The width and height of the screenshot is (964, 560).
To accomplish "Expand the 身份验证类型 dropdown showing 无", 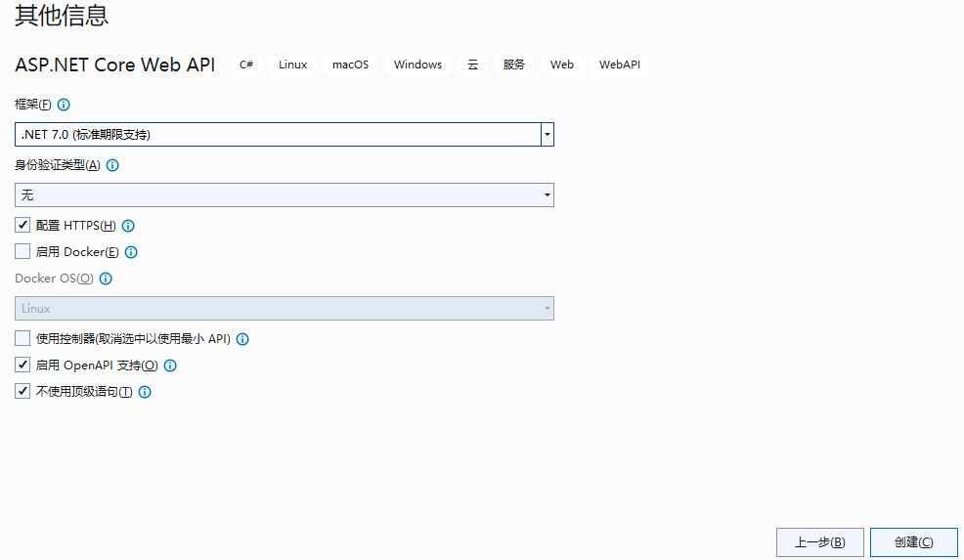I will pyautogui.click(x=284, y=194).
